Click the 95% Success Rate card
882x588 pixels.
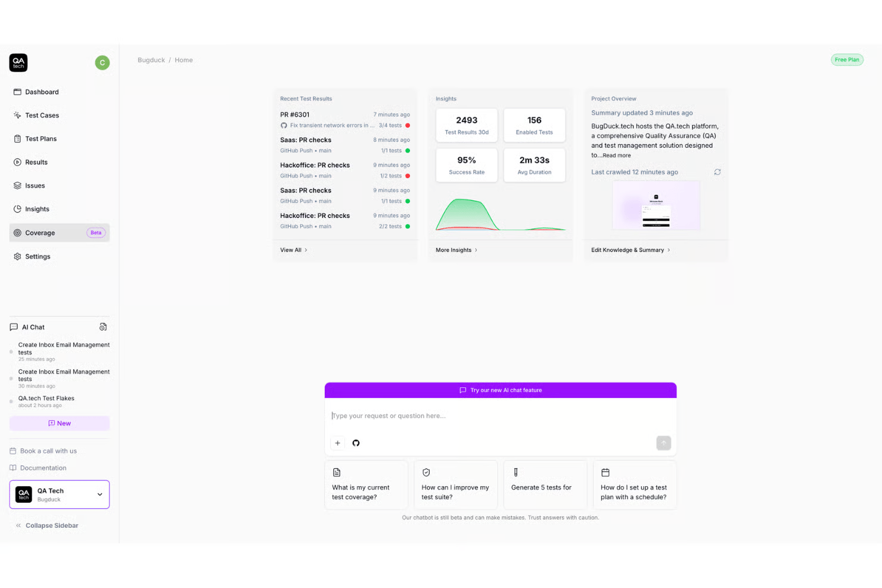click(x=467, y=165)
